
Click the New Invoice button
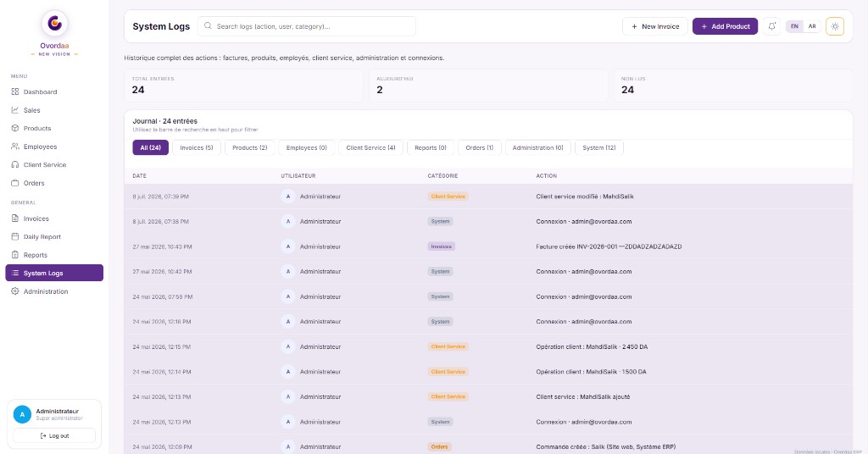[655, 26]
